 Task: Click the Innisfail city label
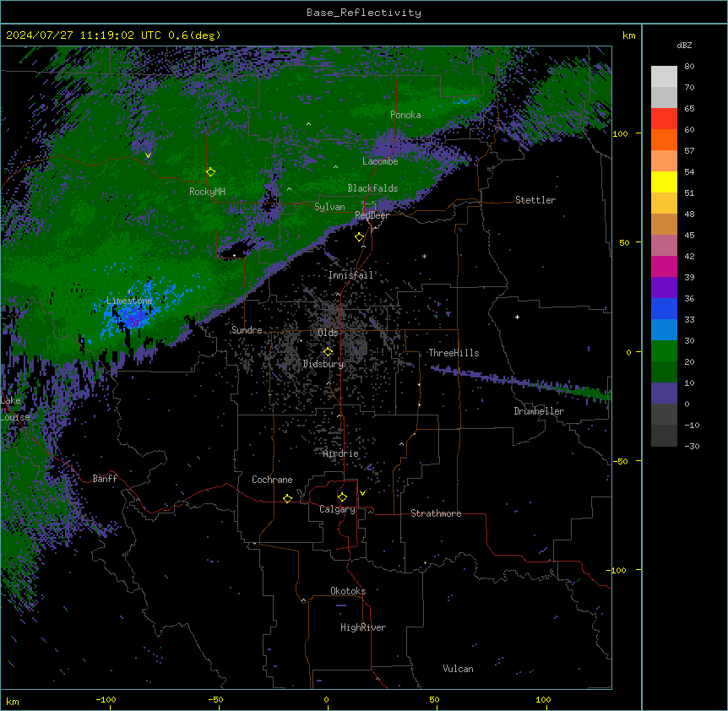(351, 275)
